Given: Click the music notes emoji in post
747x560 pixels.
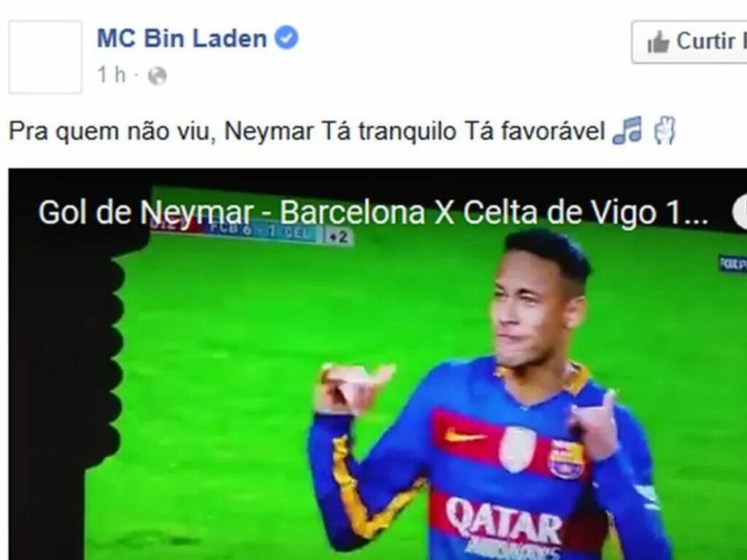Looking at the screenshot, I should pyautogui.click(x=627, y=131).
